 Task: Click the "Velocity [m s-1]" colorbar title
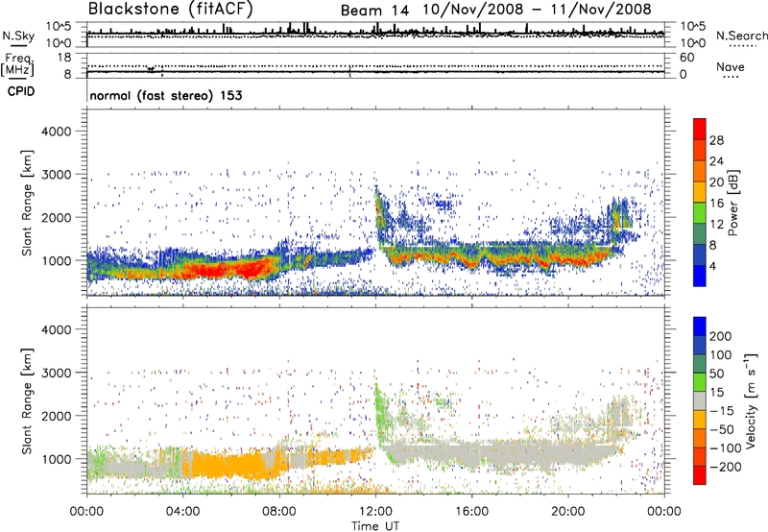(x=751, y=400)
